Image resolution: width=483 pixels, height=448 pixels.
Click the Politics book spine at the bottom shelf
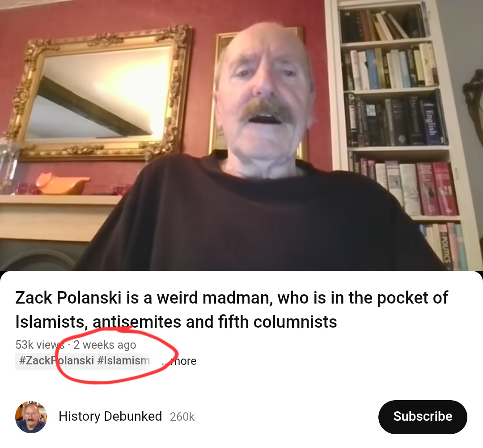tap(446, 249)
